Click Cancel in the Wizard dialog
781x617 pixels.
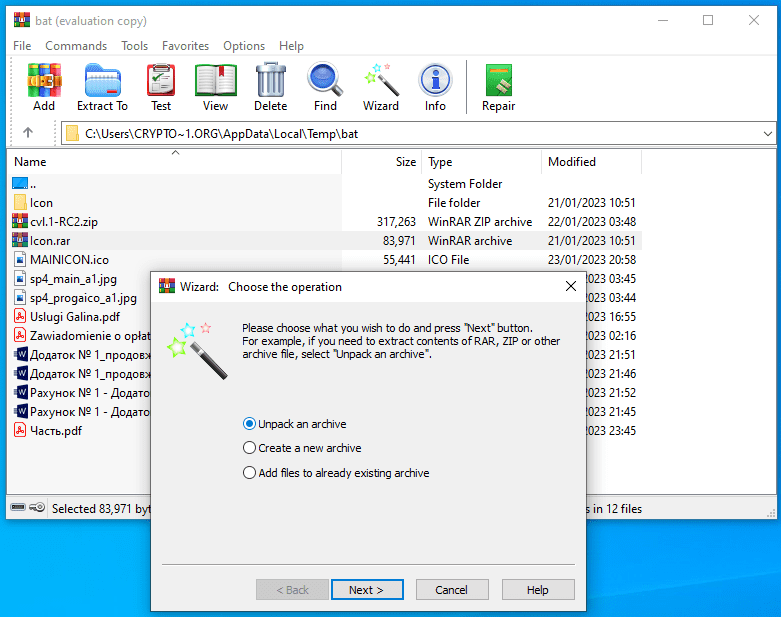click(452, 590)
